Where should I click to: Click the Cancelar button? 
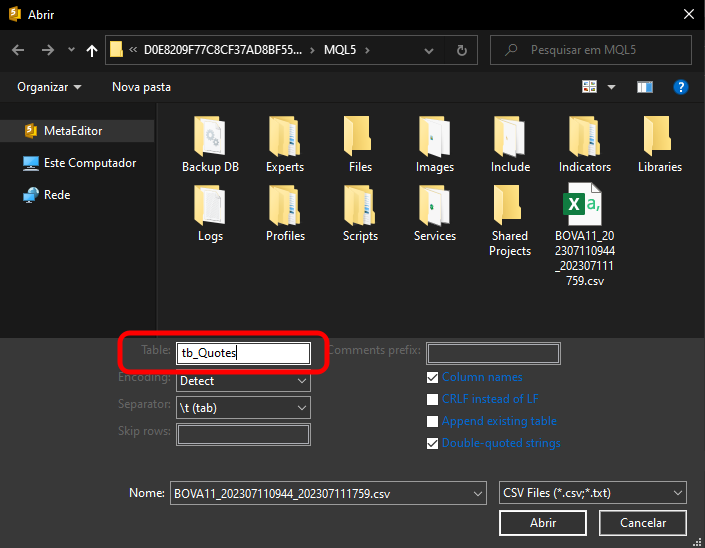coord(643,523)
